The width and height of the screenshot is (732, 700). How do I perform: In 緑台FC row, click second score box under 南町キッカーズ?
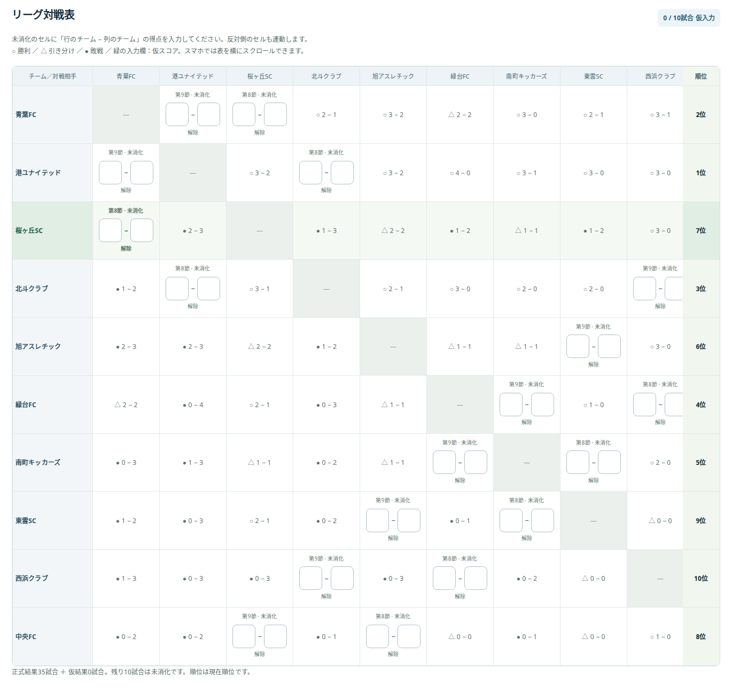[542, 405]
